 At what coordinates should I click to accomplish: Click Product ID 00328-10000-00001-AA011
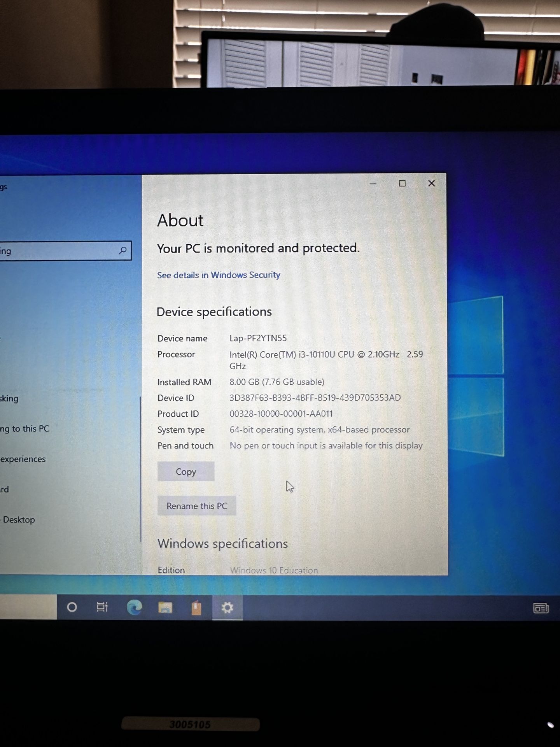(x=281, y=414)
